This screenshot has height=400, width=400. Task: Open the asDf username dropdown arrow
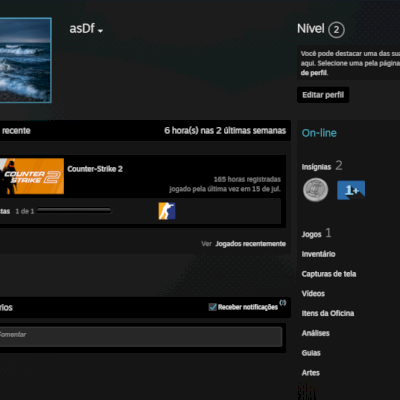point(100,31)
